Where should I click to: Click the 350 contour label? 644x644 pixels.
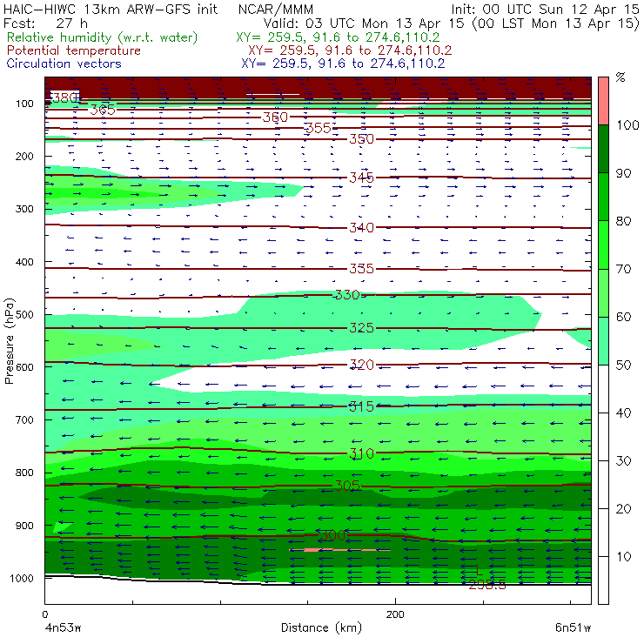point(362,139)
